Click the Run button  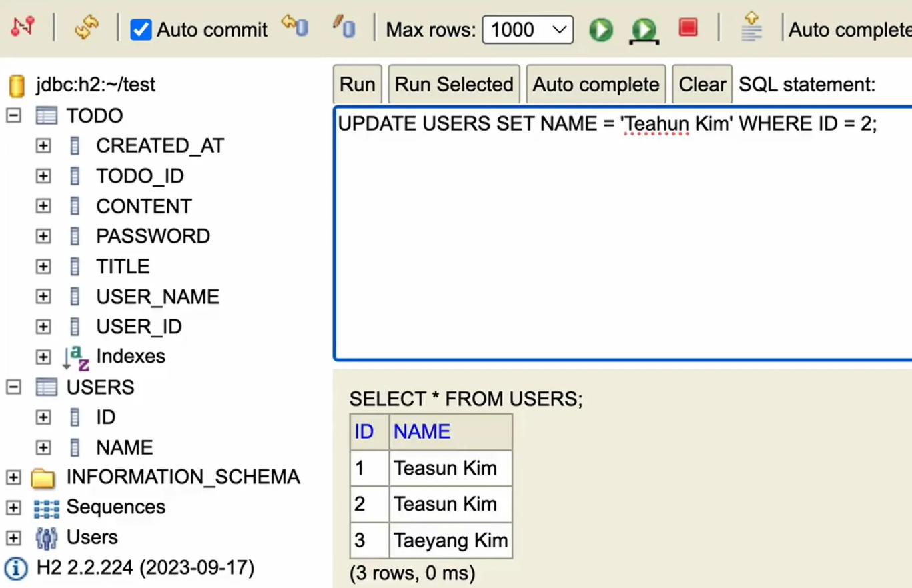(x=357, y=84)
